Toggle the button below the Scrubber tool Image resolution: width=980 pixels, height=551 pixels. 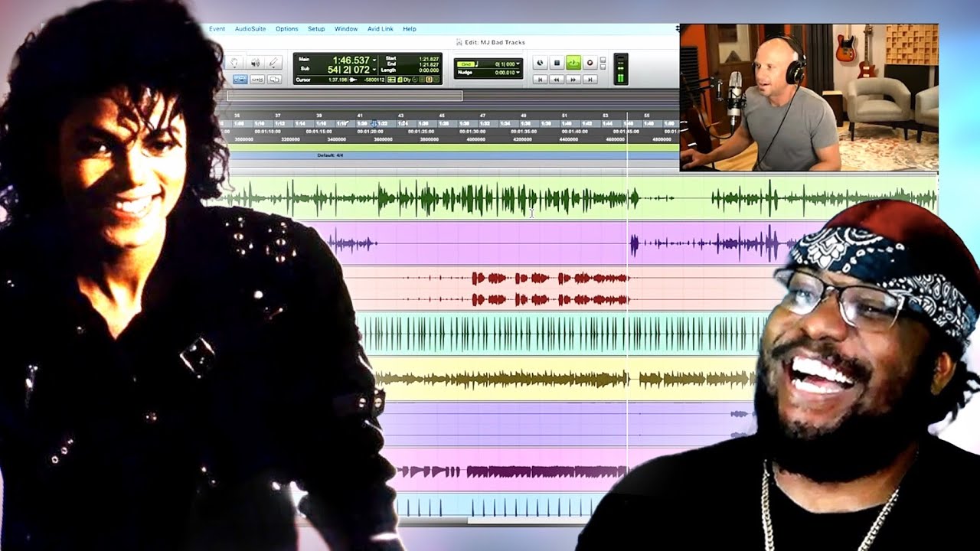coord(257,79)
